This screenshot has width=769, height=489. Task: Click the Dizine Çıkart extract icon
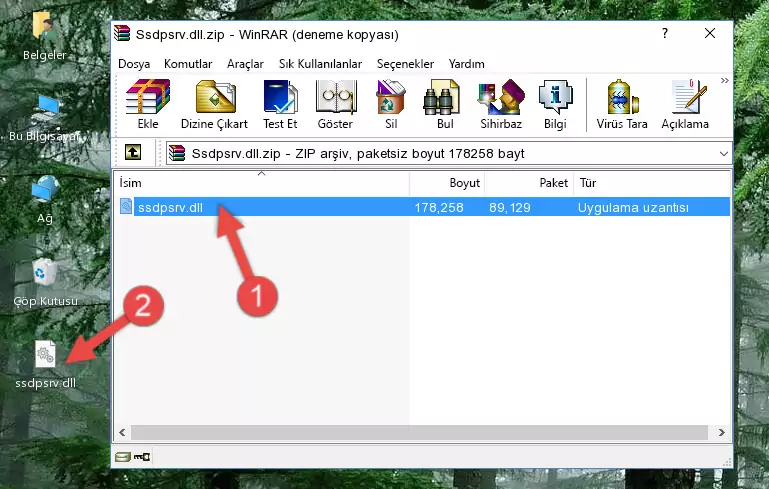pos(214,104)
